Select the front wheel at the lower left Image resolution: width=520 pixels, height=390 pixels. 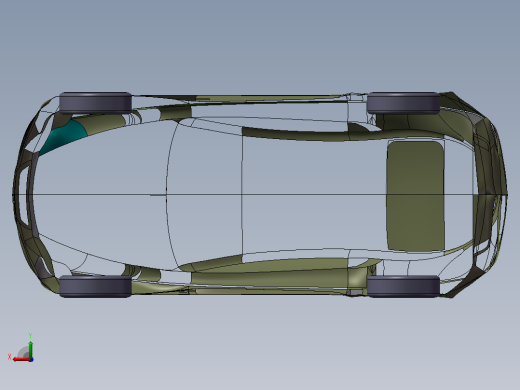tap(95, 286)
